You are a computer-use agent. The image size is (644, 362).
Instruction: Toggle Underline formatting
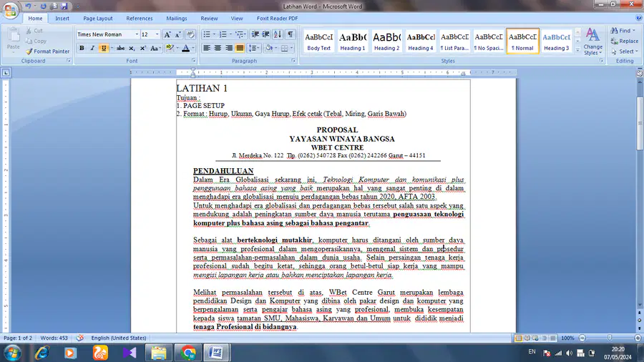[104, 48]
